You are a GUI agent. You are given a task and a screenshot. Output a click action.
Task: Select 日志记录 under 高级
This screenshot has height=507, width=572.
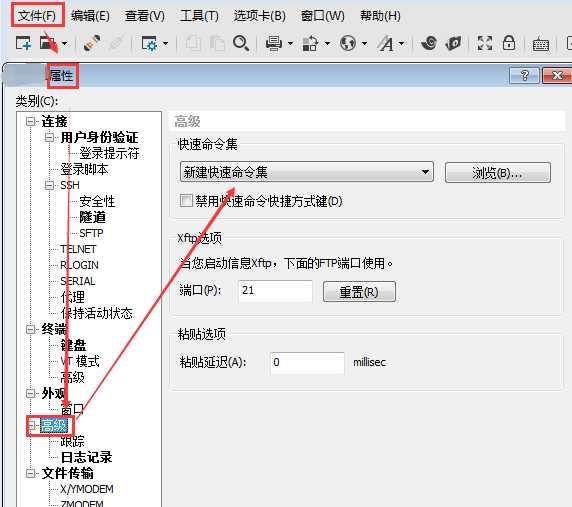86,457
